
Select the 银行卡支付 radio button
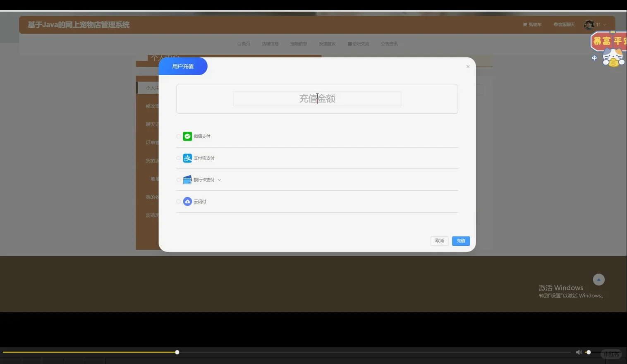(x=179, y=180)
